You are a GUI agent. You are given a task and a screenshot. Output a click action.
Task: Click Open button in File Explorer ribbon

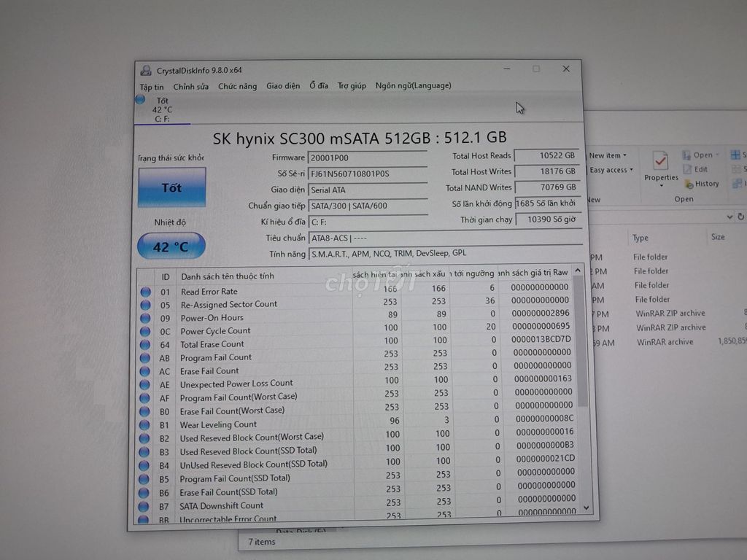(700, 155)
